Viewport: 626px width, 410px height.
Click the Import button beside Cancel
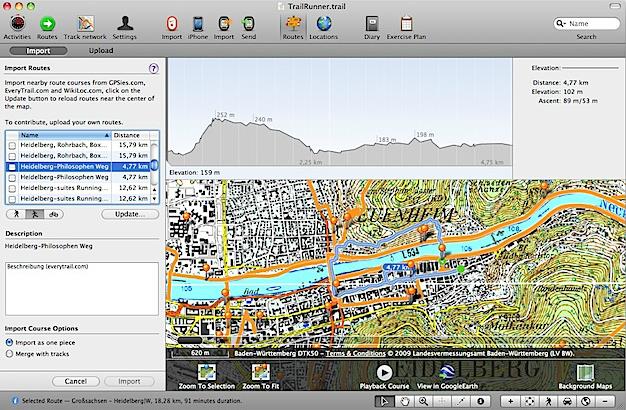[x=129, y=381]
